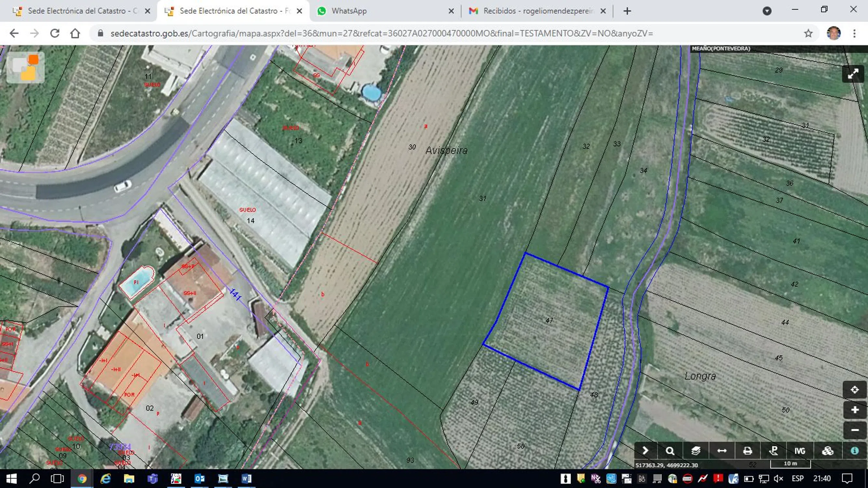Open the parcel P selection tool
Image resolution: width=868 pixels, height=488 pixels.
773,451
